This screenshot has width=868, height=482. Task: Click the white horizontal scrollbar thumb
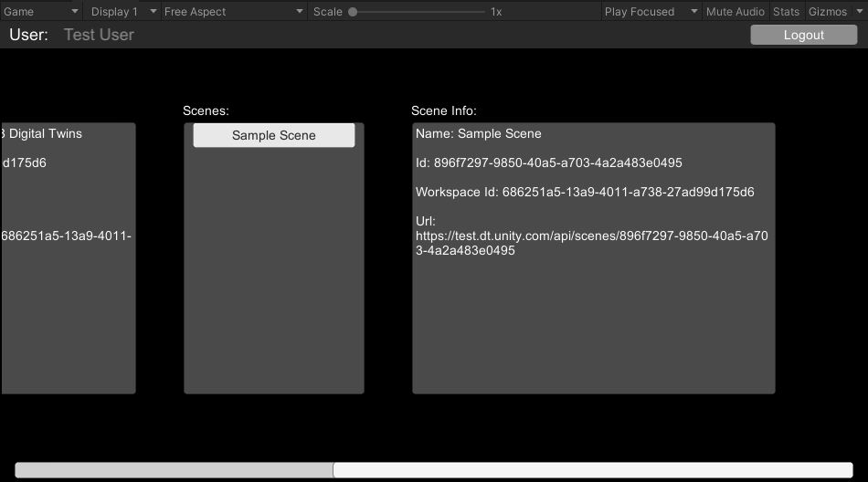click(592, 470)
